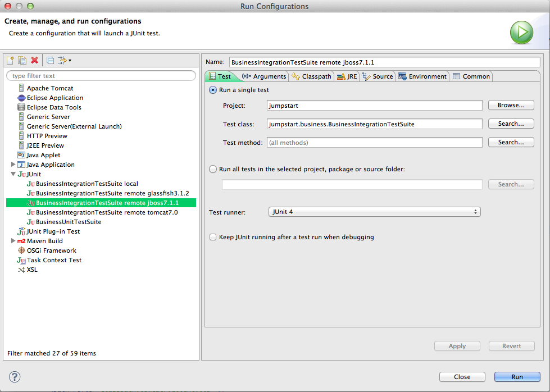Click the Eclipse Application icon
The image size is (550, 392).
(x=21, y=98)
